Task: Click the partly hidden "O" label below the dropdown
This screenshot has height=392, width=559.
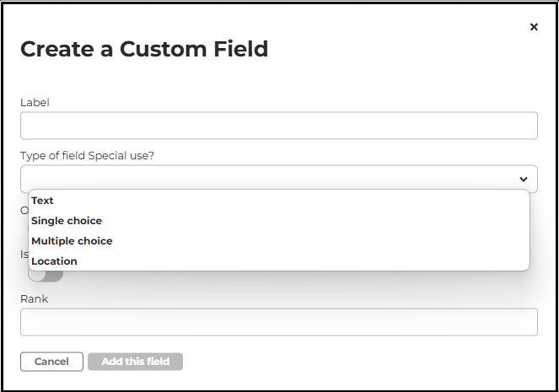Action: click(24, 210)
